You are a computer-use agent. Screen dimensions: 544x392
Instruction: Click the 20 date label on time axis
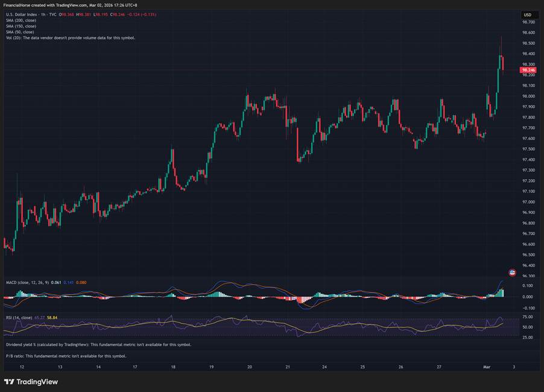(250, 367)
